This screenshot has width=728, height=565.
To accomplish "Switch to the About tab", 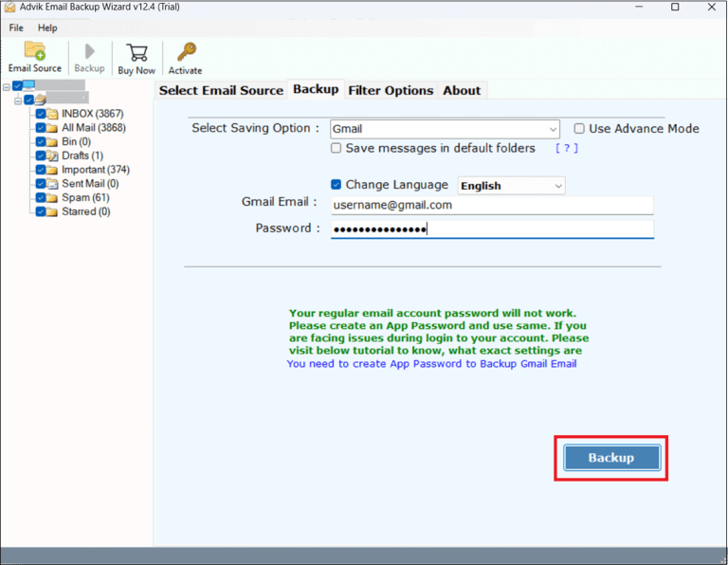I will pyautogui.click(x=462, y=90).
